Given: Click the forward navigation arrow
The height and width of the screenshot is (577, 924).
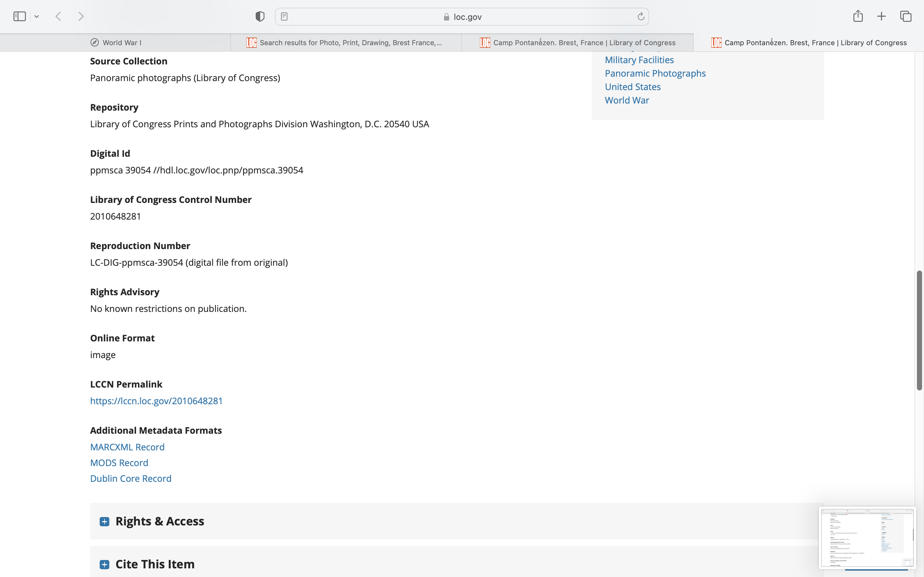Looking at the screenshot, I should pyautogui.click(x=81, y=16).
